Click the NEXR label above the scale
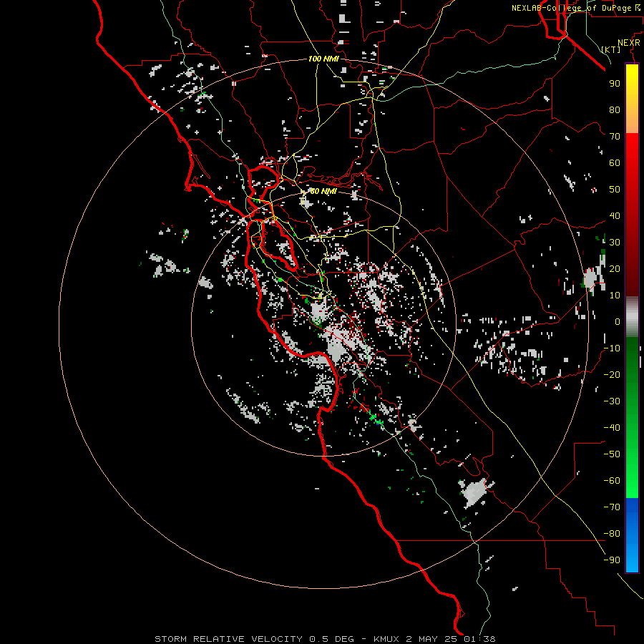Viewport: 644px width, 644px height. pos(629,43)
